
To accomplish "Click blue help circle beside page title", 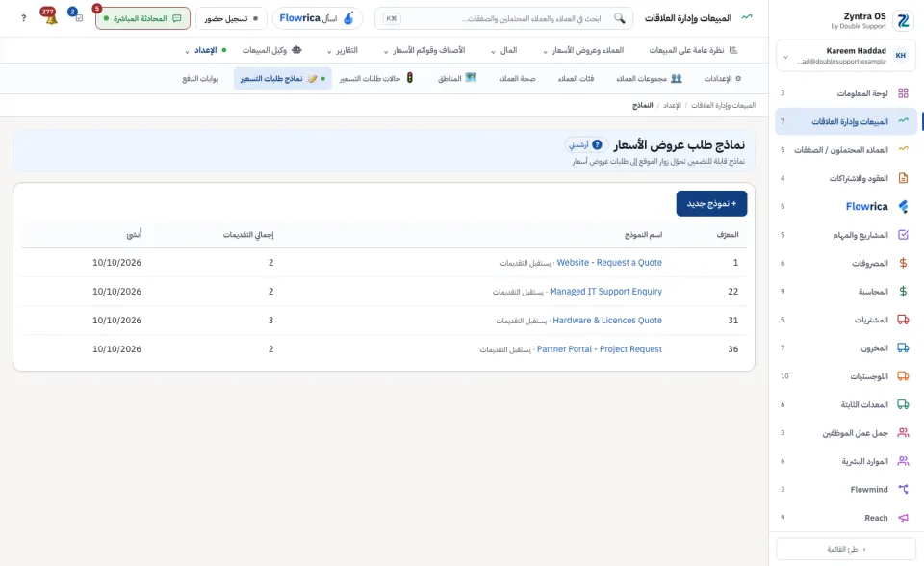I will point(597,144).
